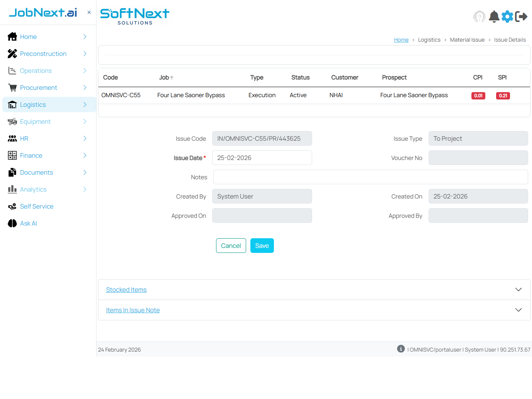
Task: Select the Equipment icon in the sidebar
Action: pyautogui.click(x=12, y=121)
